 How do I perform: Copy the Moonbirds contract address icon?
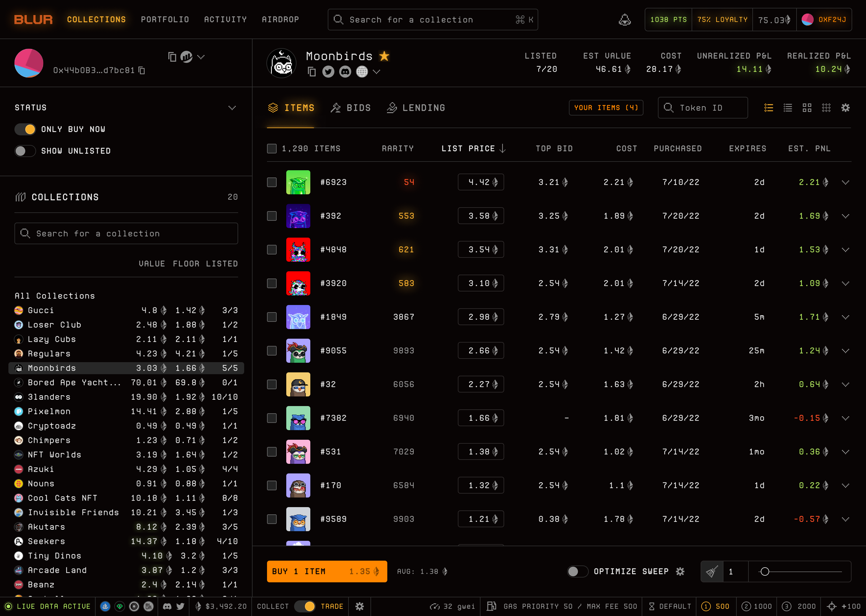click(311, 72)
